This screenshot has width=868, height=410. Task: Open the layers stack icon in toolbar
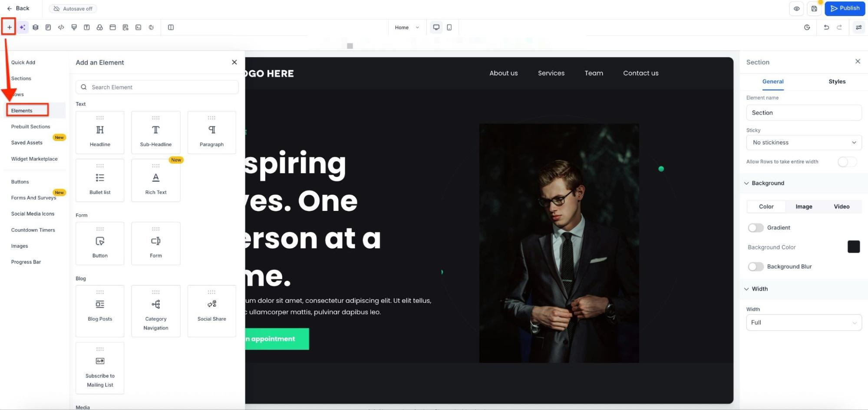[36, 27]
